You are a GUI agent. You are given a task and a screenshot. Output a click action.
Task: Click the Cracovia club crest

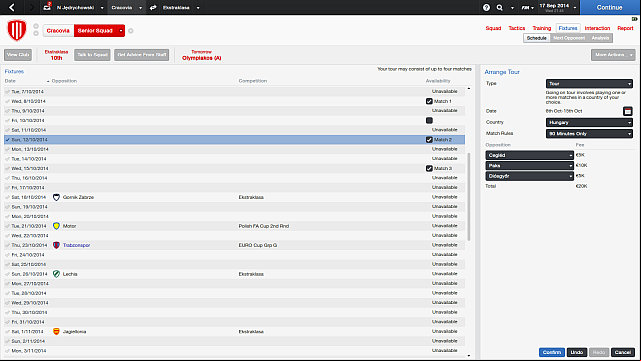click(x=17, y=31)
